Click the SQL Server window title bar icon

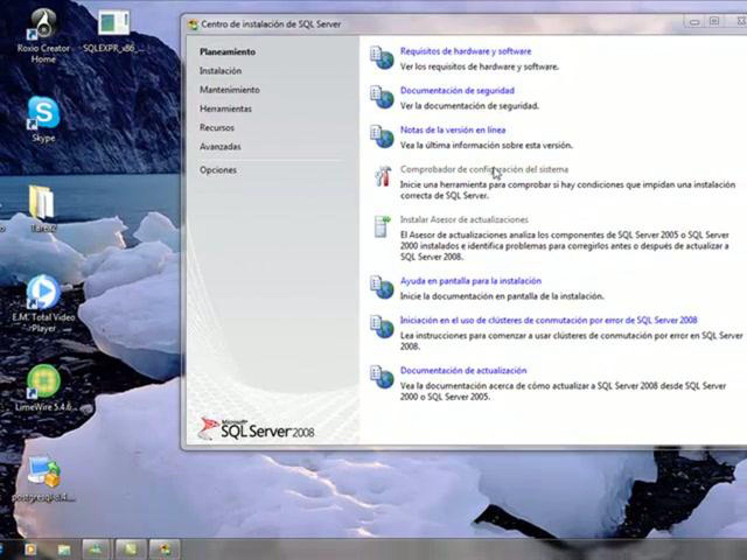(x=193, y=25)
